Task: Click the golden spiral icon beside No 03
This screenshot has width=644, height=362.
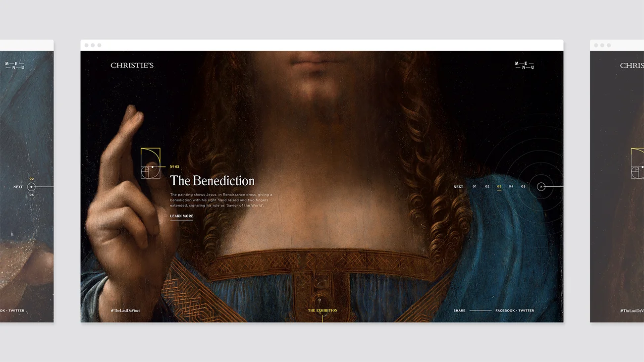Action: point(151,163)
